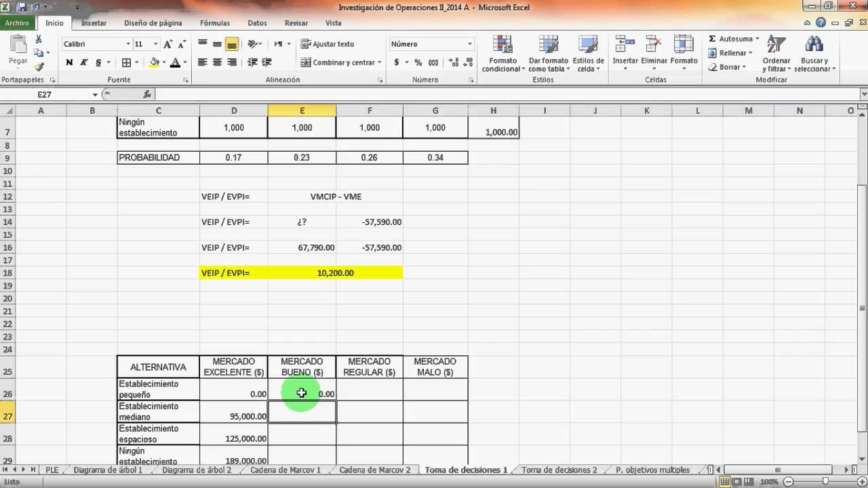The image size is (868, 488).
Task: Open the Rellenar fill dropdown
Action: (730, 53)
